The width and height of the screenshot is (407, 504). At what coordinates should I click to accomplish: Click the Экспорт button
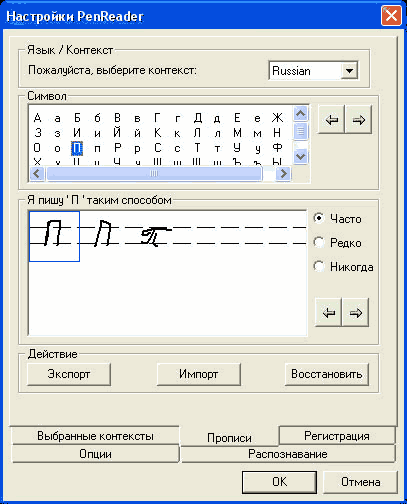coord(69,374)
